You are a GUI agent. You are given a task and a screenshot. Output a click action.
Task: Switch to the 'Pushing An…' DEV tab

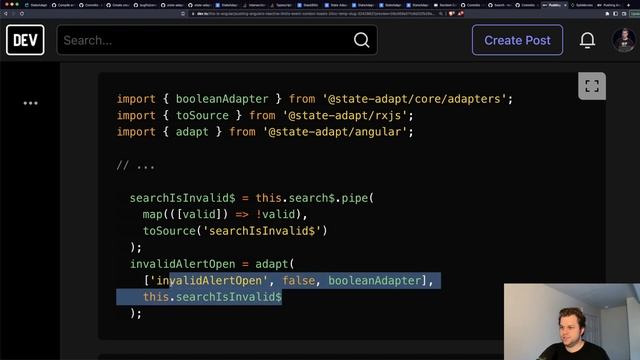(x=609, y=5)
